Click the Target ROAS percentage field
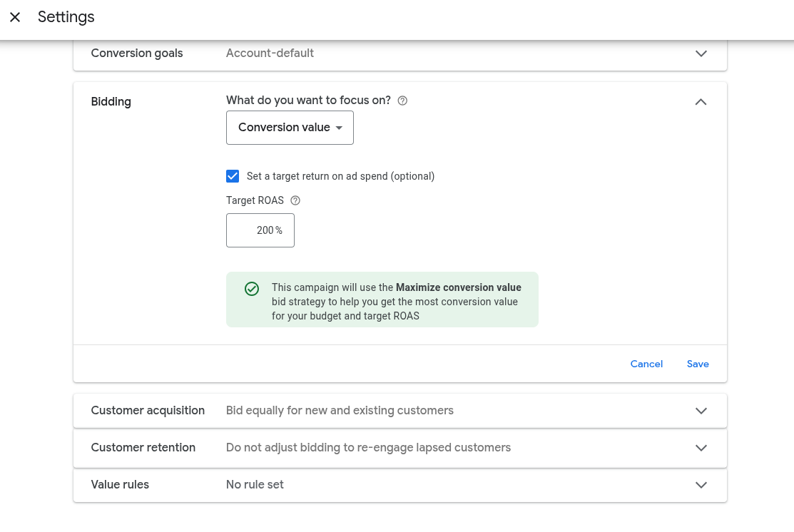This screenshot has height=532, width=794. pos(260,230)
